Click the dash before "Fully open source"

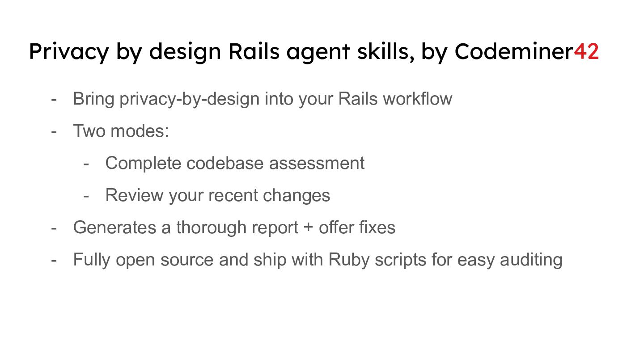[x=54, y=260]
